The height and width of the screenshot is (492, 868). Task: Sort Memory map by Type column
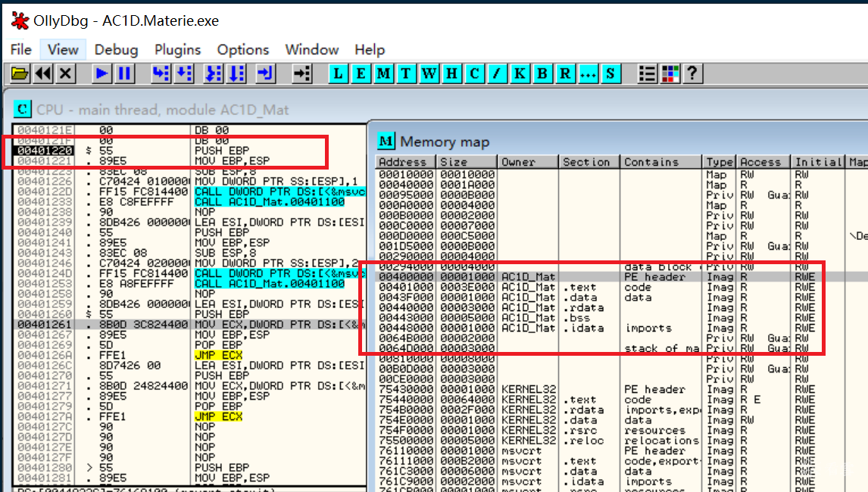(719, 162)
